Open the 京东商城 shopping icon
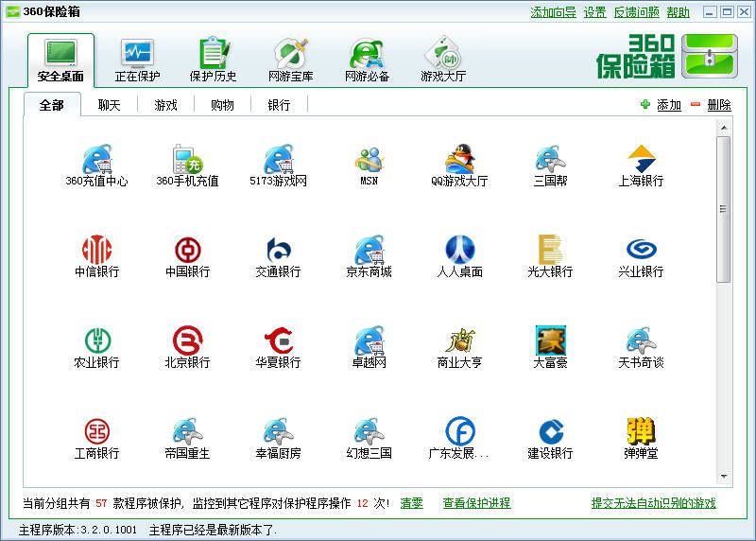The height and width of the screenshot is (541, 756). click(x=369, y=256)
